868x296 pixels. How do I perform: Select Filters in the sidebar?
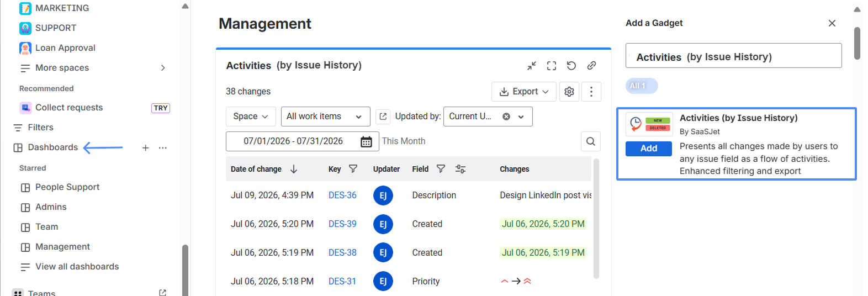pyautogui.click(x=40, y=128)
